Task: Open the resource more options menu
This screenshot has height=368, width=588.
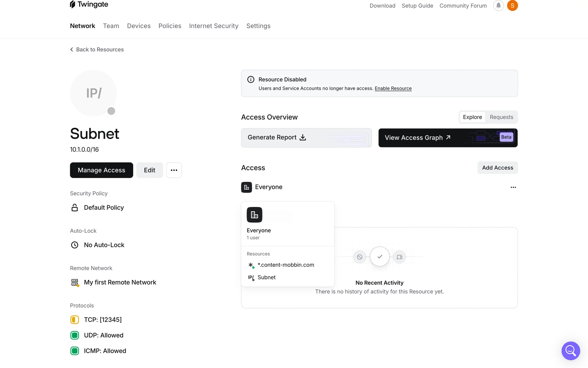Action: tap(174, 170)
